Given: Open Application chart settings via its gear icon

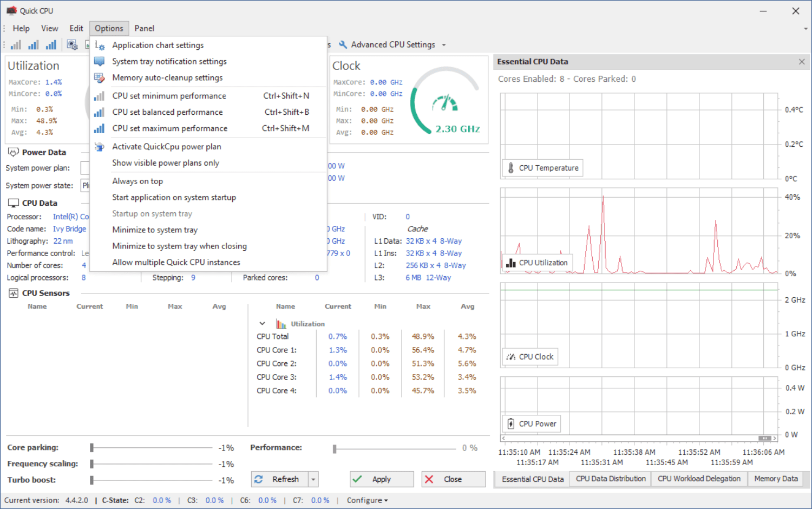Looking at the screenshot, I should tap(100, 45).
